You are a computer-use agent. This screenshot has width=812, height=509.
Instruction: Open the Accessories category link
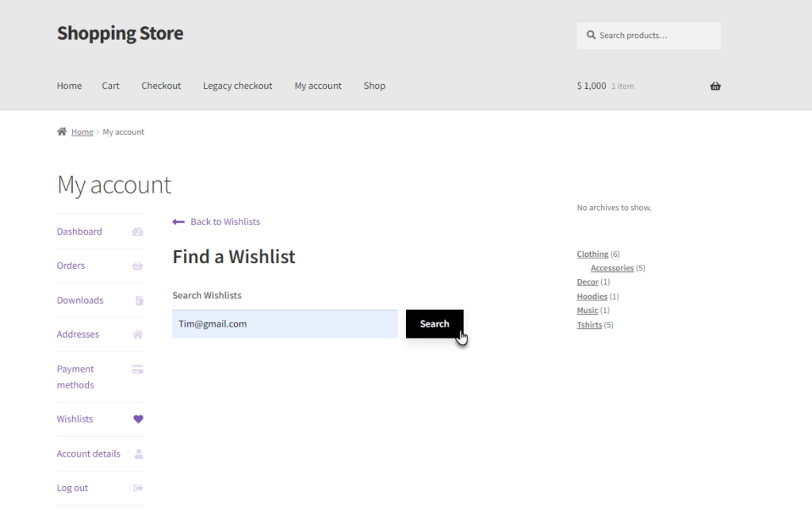[612, 268]
